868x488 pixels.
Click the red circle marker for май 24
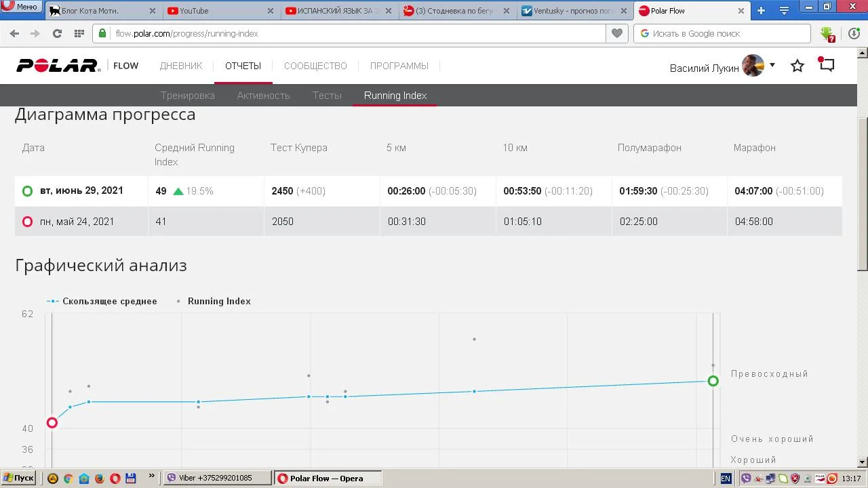click(27, 222)
